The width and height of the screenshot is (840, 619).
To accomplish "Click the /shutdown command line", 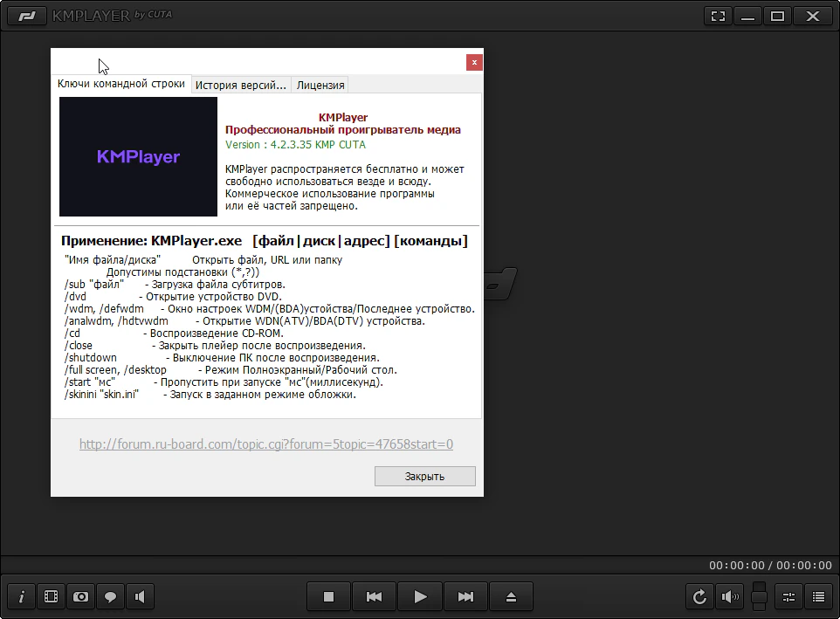I will point(222,358).
